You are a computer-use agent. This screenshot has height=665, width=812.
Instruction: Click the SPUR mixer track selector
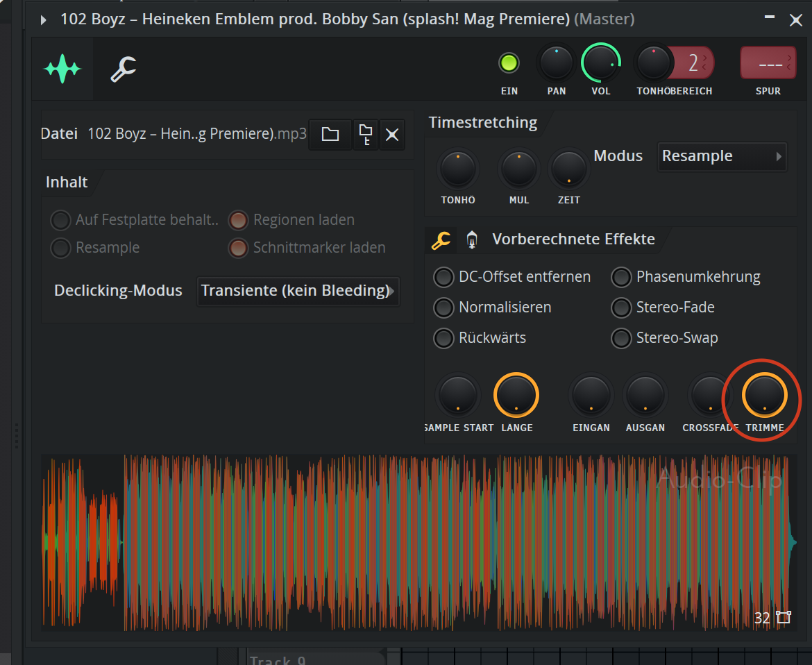tap(768, 63)
